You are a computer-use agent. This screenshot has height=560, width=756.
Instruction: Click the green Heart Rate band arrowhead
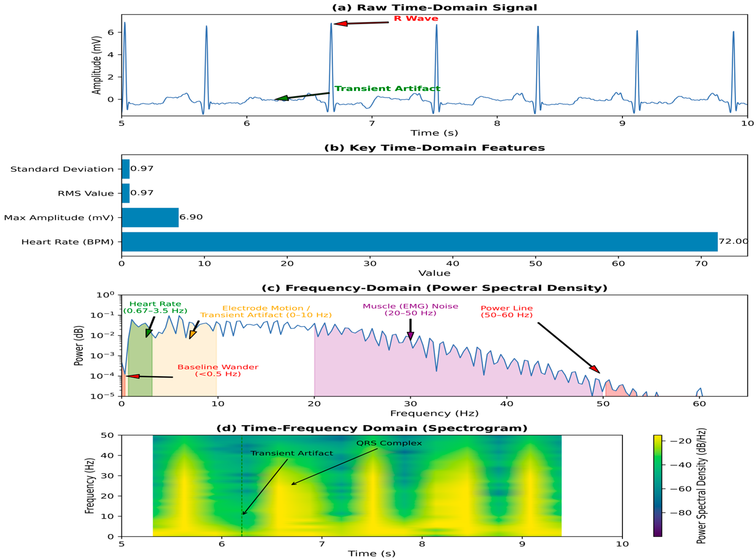(149, 333)
